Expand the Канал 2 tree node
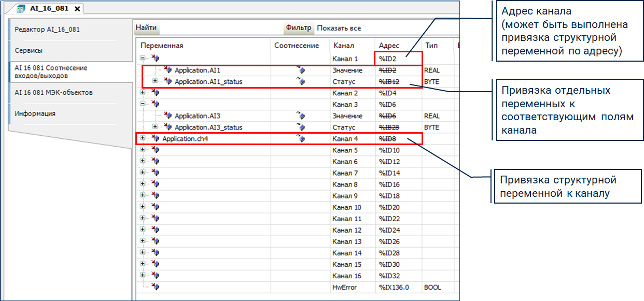Viewport: 644px width, 301px height. click(x=143, y=93)
